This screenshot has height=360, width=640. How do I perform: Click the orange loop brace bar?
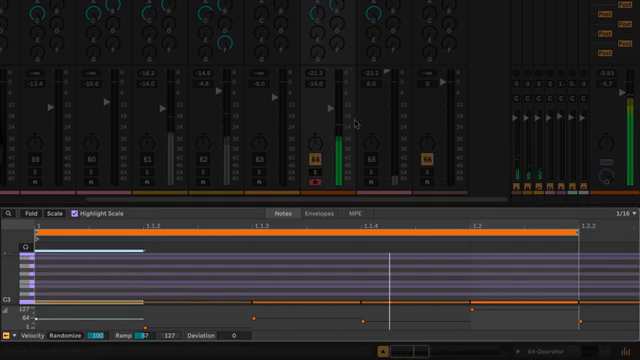(307, 232)
